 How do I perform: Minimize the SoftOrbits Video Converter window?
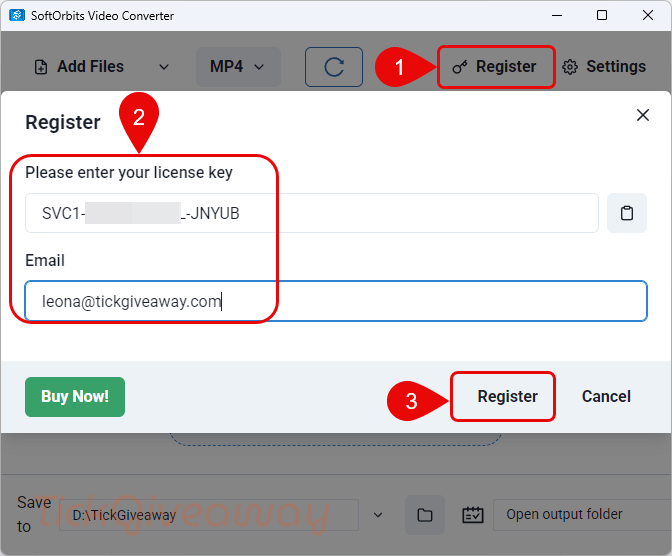pos(557,15)
